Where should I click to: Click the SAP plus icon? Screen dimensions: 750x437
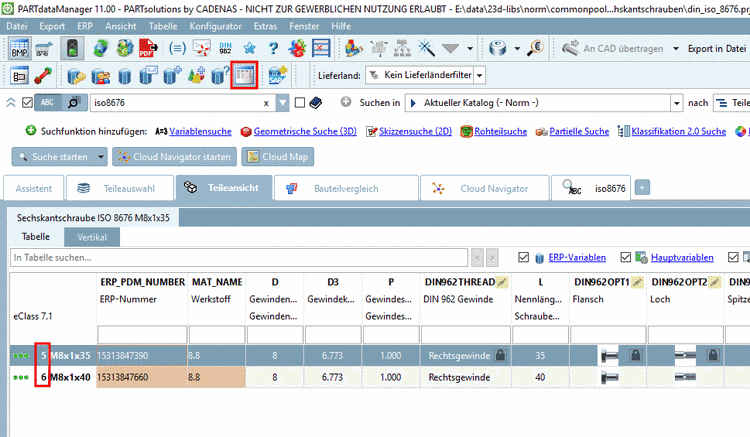tap(277, 76)
